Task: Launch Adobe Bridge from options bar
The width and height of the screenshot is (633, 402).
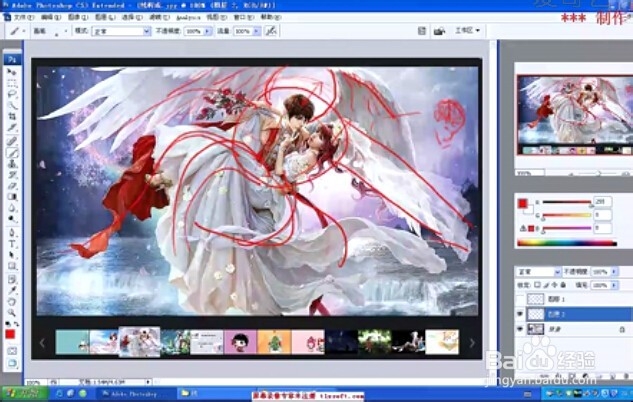Action: (x=439, y=31)
